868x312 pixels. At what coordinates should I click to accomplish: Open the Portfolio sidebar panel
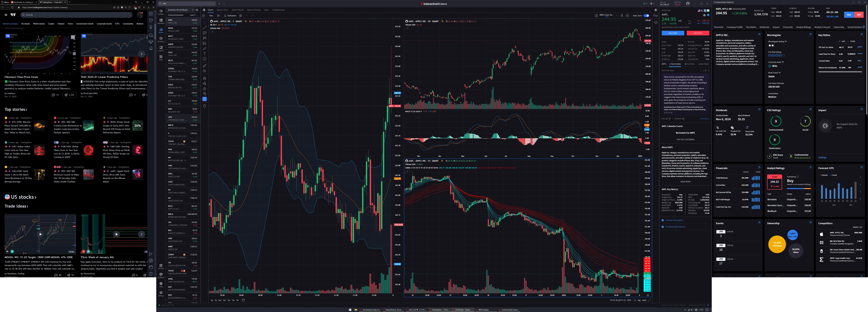(161, 11)
